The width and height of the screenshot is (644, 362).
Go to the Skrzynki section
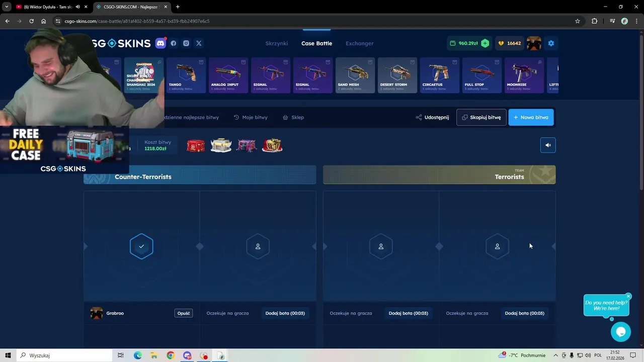pyautogui.click(x=277, y=43)
